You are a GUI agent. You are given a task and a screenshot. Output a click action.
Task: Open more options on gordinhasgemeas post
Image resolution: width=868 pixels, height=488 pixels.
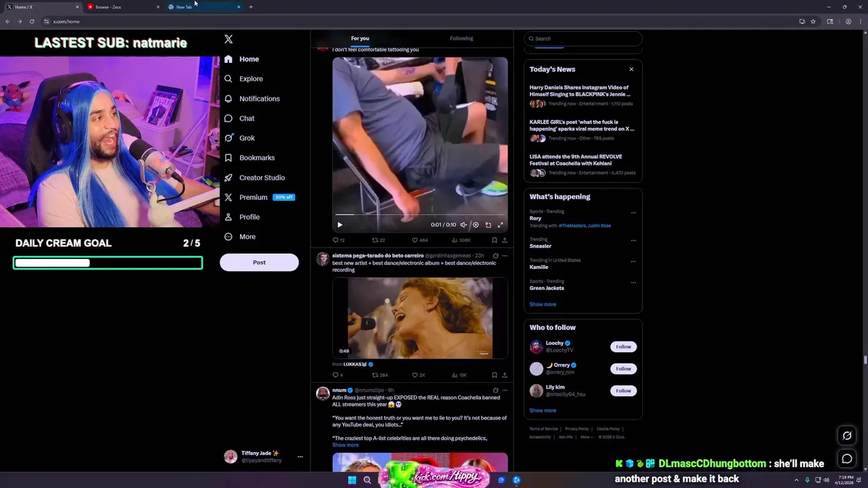tap(505, 256)
